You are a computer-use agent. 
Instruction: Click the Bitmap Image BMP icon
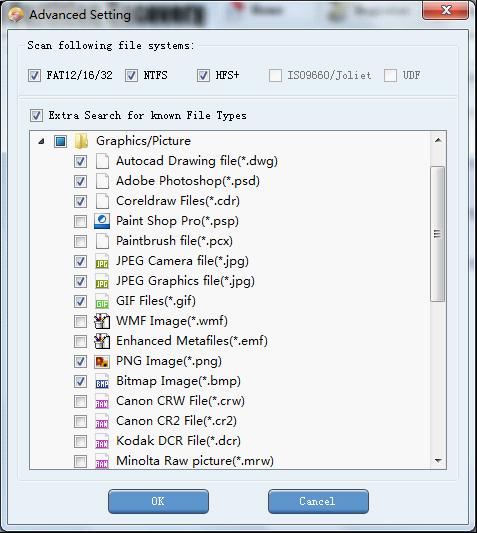point(102,381)
